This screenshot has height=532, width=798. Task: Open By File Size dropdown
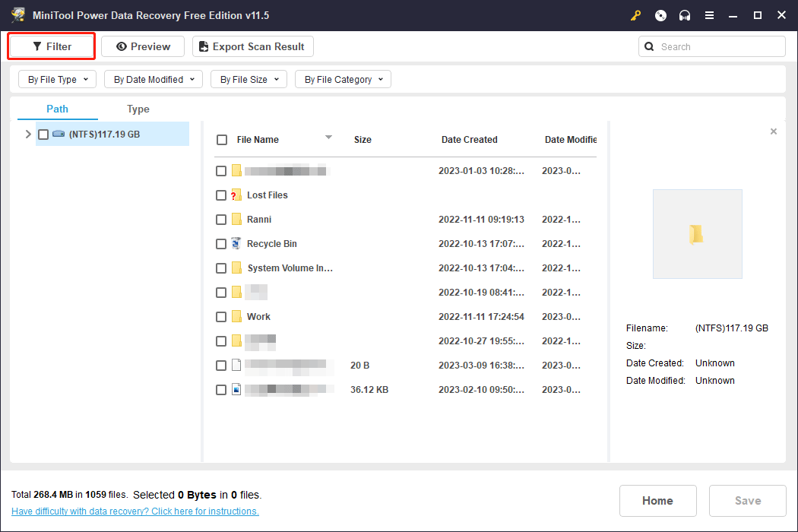[249, 79]
